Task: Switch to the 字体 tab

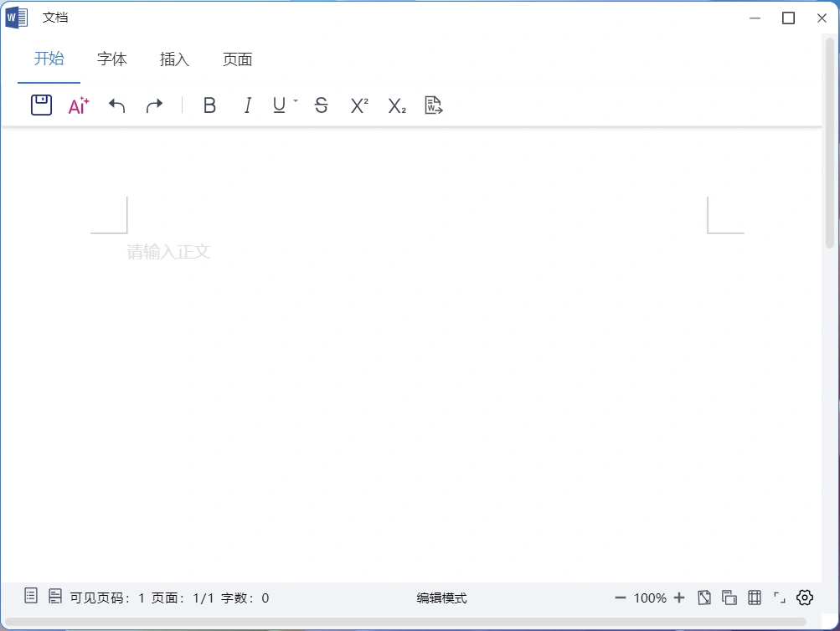Action: pos(112,59)
